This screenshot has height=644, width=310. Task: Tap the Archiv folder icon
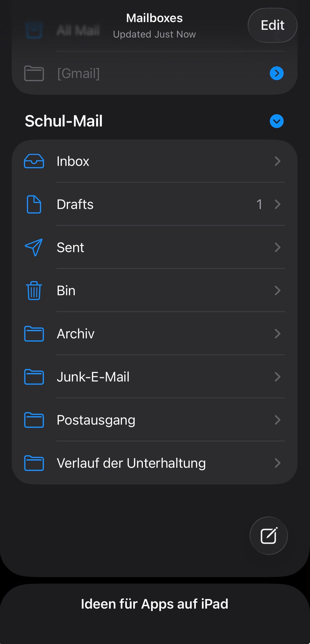point(34,334)
